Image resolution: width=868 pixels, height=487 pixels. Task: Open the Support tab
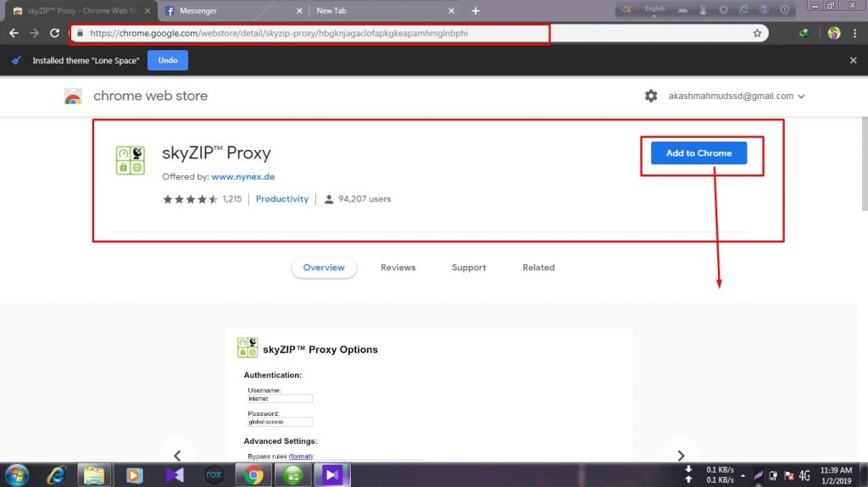click(469, 268)
